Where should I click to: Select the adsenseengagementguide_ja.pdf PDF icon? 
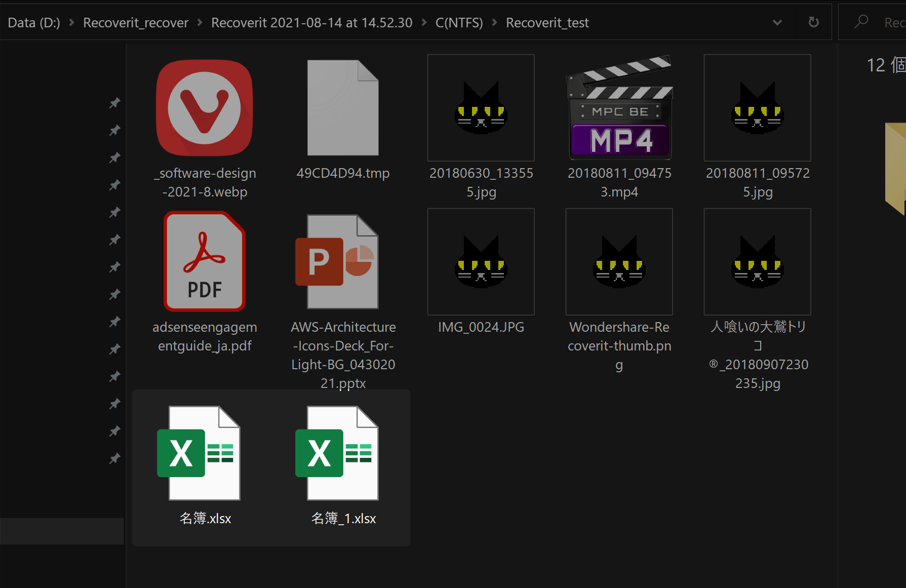(205, 261)
